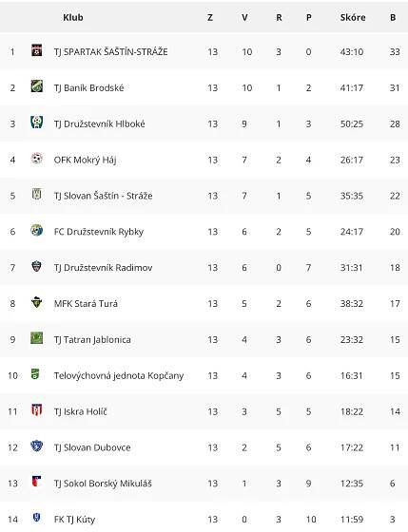The height and width of the screenshot is (532, 408).
Task: Click the FK TJ Kúty club crest
Action: coord(37,518)
